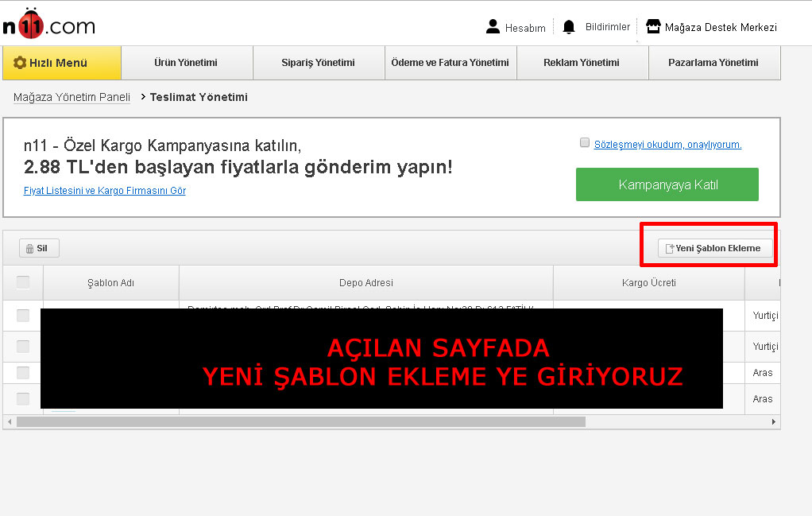This screenshot has height=516, width=812.
Task: Open the Pazarlama Yönetimi menu
Action: pyautogui.click(x=713, y=63)
